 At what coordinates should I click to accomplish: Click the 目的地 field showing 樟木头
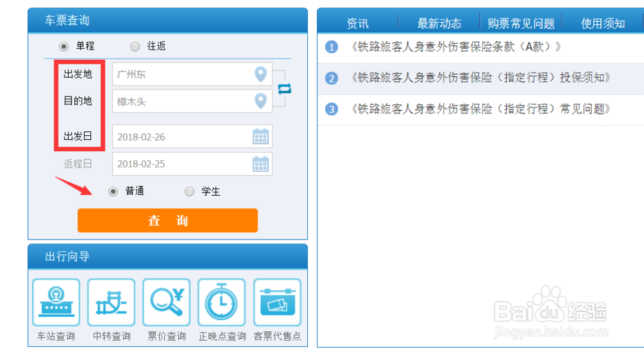(192, 101)
